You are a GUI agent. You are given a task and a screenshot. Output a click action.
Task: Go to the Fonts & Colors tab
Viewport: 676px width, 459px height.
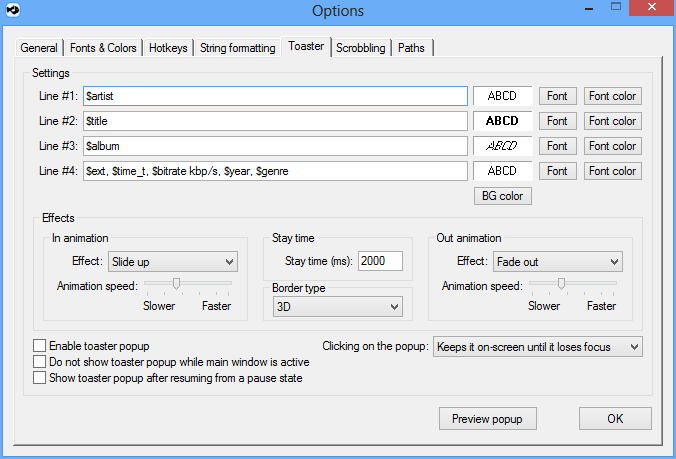pos(104,48)
